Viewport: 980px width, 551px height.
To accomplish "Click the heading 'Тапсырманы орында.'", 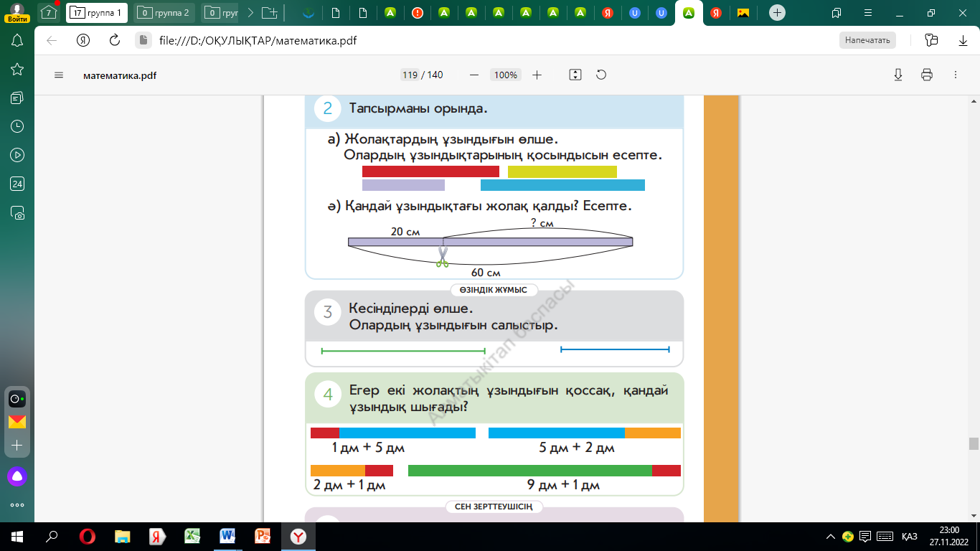I will tap(418, 109).
